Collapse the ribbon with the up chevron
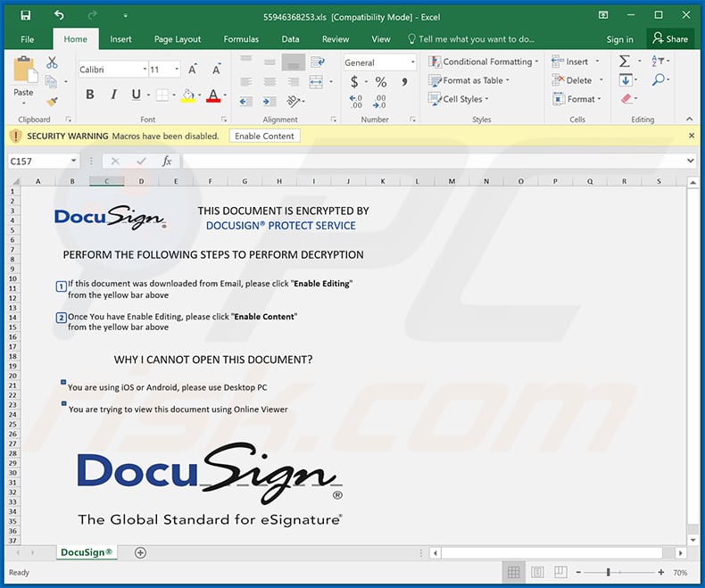The image size is (705, 588). click(689, 120)
